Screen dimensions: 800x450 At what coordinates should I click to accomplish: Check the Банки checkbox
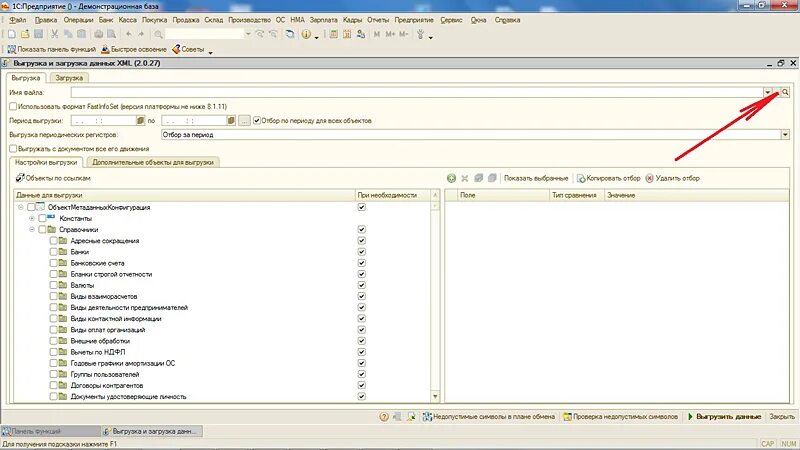[54, 252]
